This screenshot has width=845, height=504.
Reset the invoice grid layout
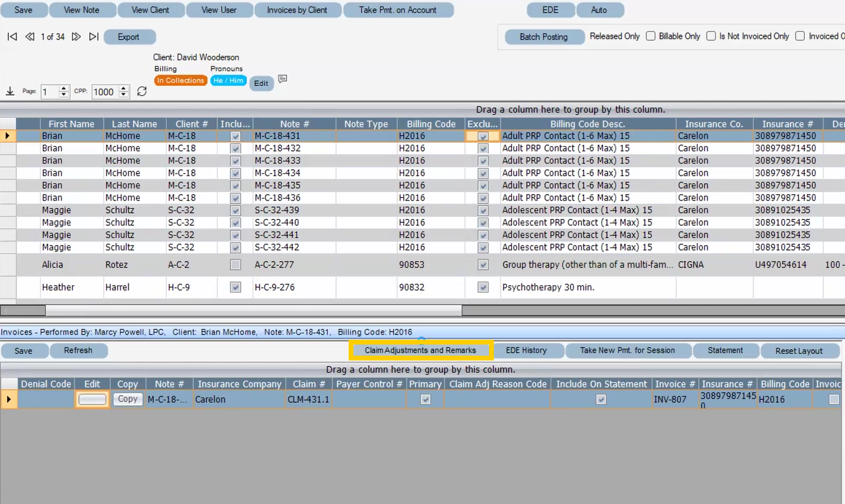click(800, 350)
